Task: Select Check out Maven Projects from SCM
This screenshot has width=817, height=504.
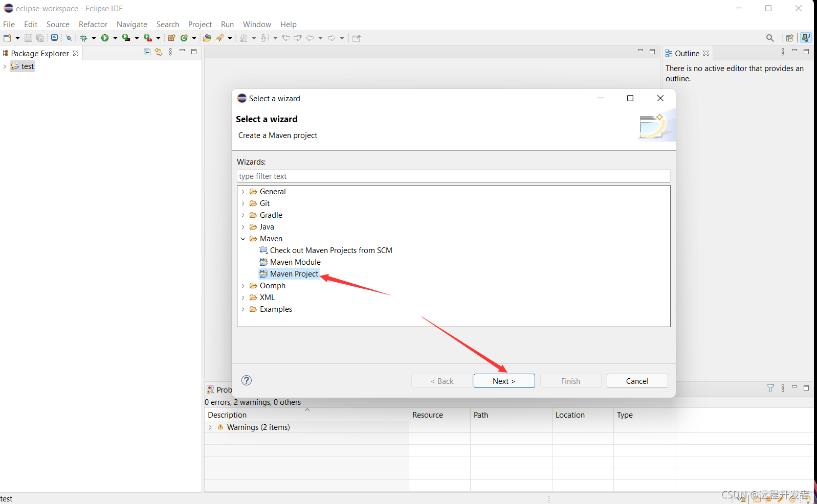Action: (x=326, y=250)
